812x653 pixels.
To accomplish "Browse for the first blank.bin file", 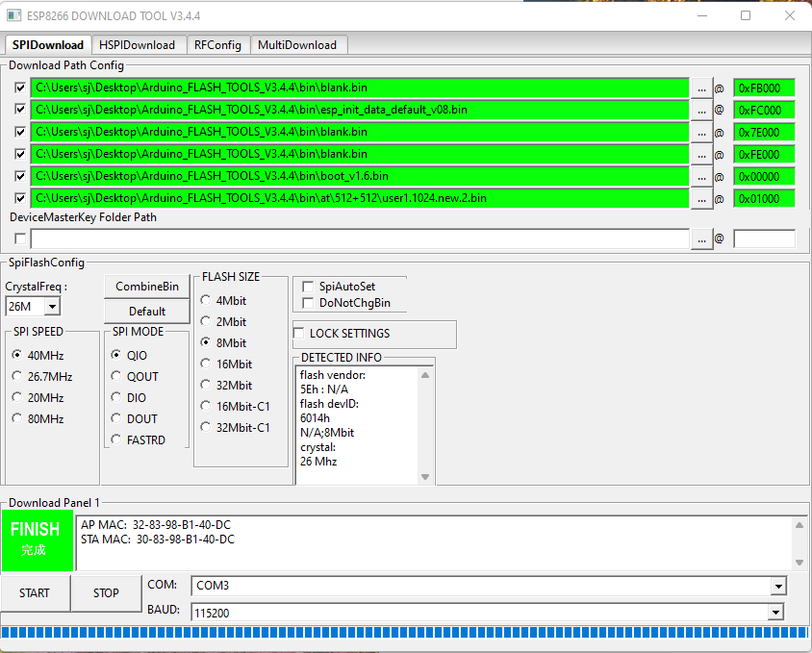I will [701, 88].
